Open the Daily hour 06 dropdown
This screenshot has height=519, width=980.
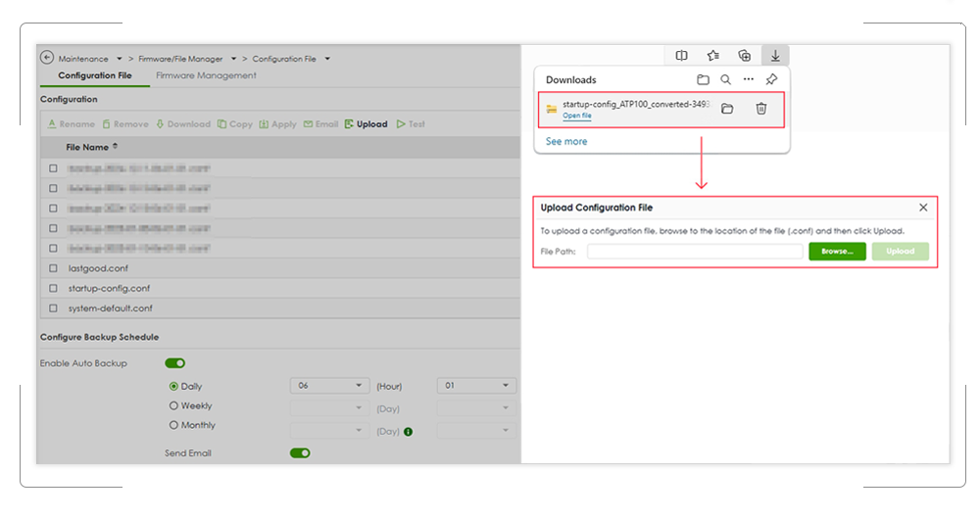click(x=329, y=386)
